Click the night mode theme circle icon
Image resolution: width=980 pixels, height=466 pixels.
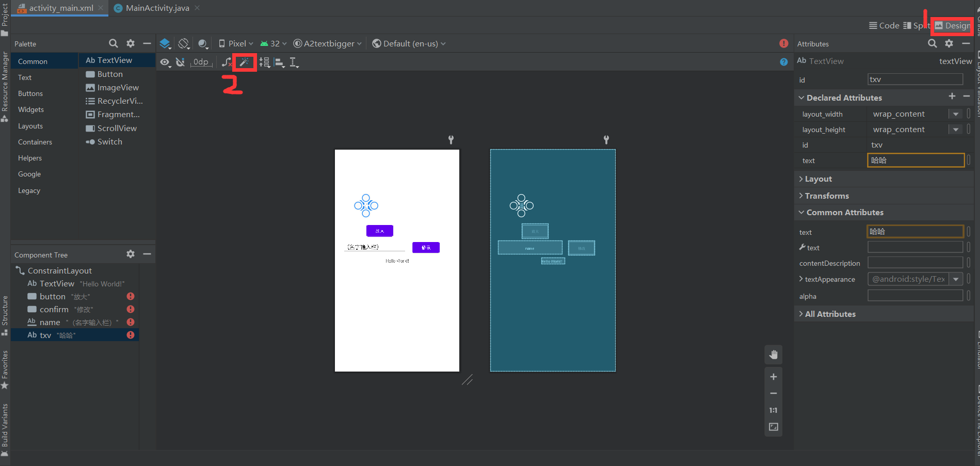pos(203,43)
